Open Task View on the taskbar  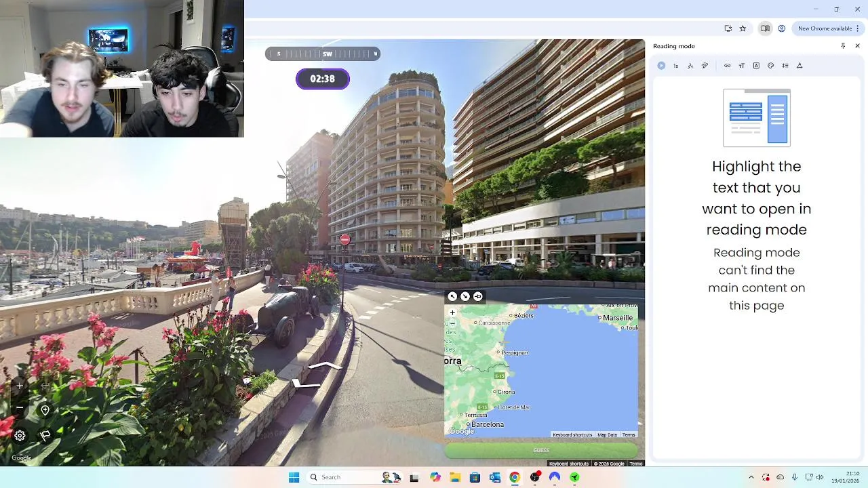pyautogui.click(x=414, y=477)
